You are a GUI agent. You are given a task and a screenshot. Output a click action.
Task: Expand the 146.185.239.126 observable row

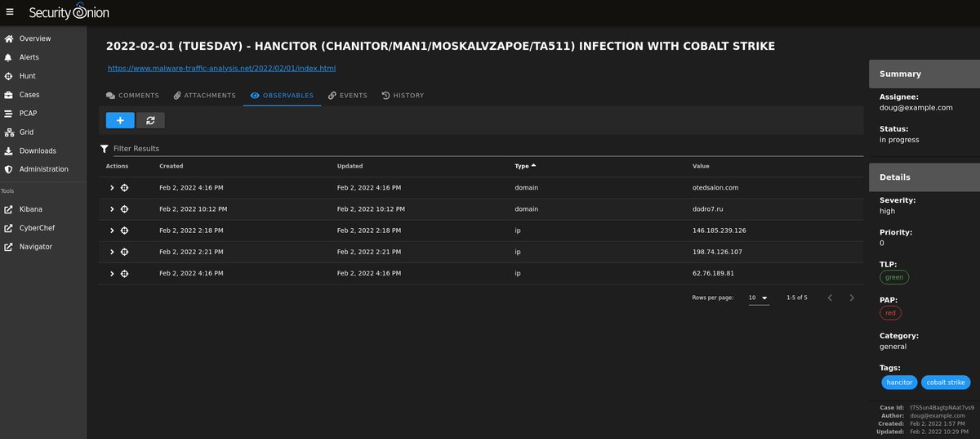[112, 231]
